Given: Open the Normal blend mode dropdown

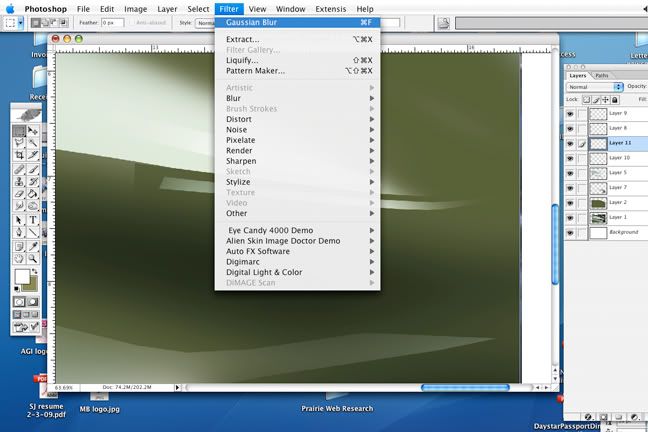Looking at the screenshot, I should 594,87.
